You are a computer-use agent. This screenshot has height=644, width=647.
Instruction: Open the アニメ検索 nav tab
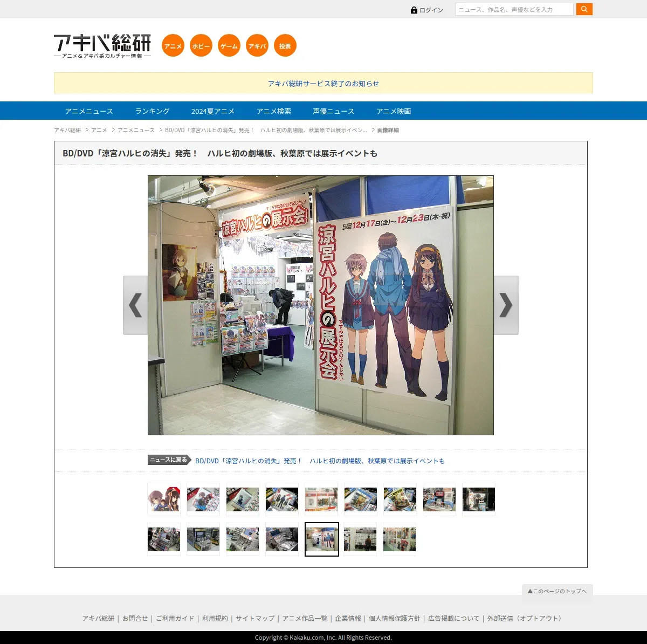(274, 111)
